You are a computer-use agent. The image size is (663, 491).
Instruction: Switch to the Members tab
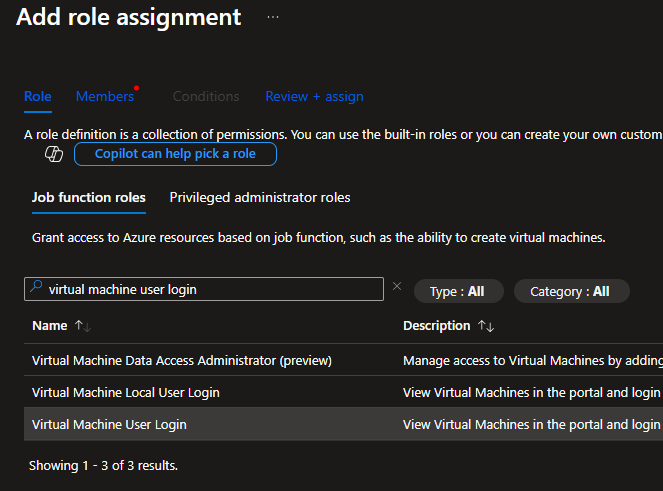[105, 96]
